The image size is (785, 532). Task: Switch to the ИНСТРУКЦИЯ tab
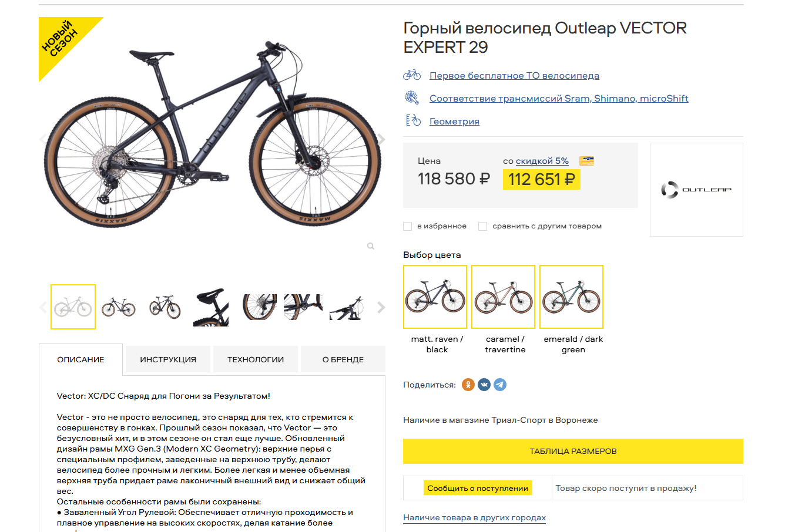point(168,359)
